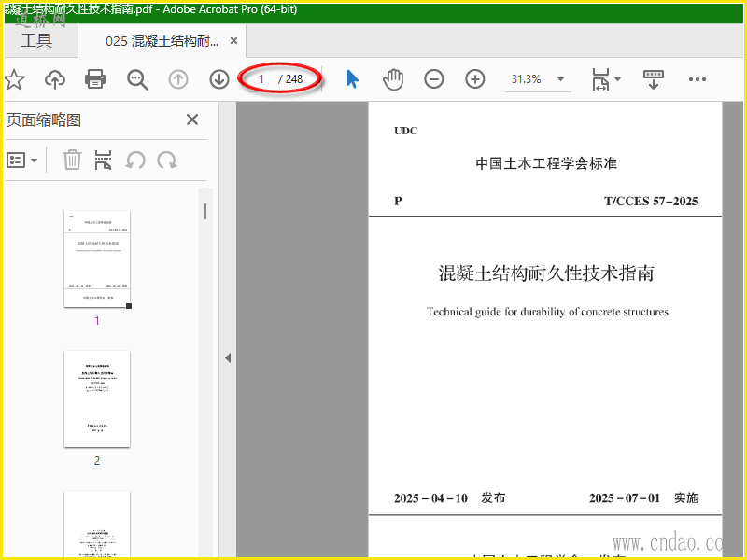Click the read mode keyboard icon
The width and height of the screenshot is (747, 560).
[653, 79]
